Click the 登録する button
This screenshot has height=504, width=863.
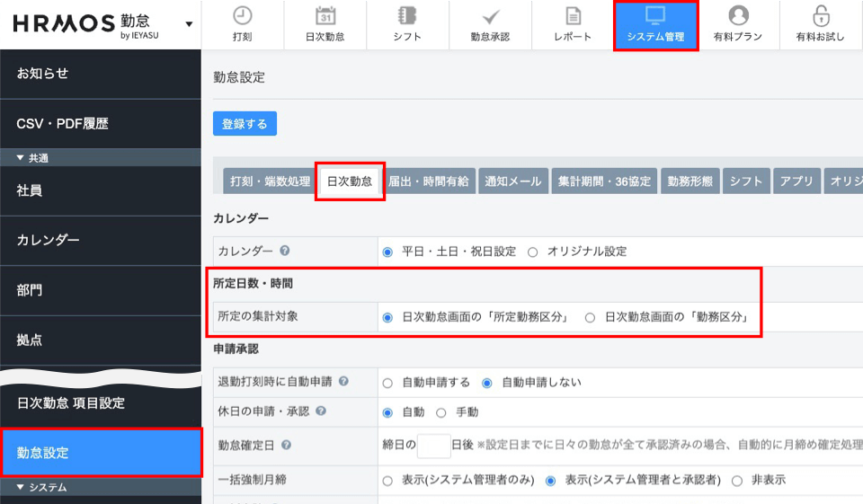(x=245, y=124)
